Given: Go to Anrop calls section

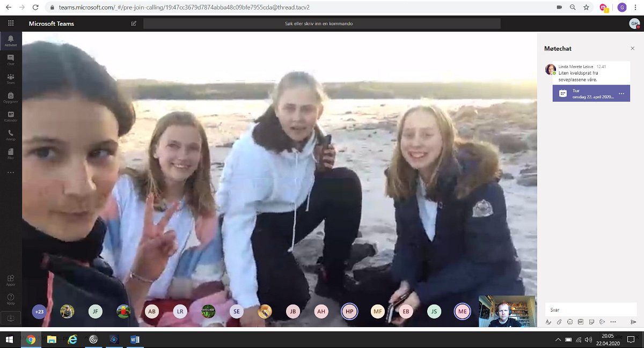Looking at the screenshot, I should pos(11,135).
